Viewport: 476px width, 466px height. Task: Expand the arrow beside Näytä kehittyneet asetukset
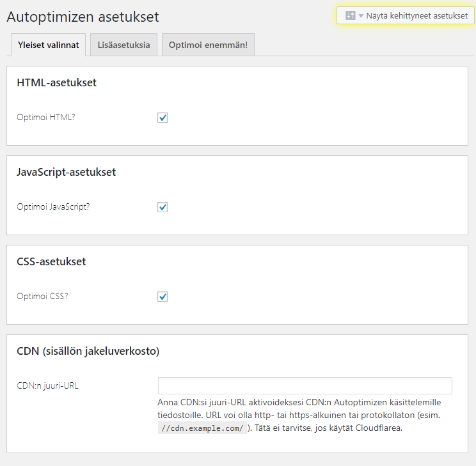361,16
